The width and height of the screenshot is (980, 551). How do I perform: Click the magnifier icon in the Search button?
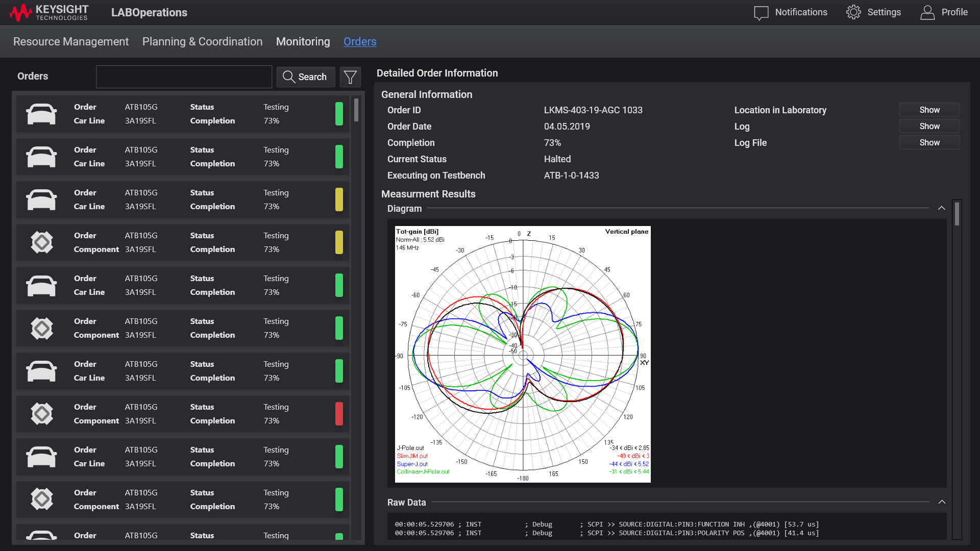[289, 77]
